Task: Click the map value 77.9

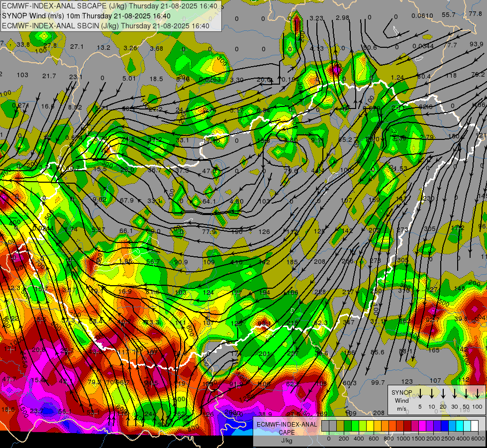Action: coord(209,231)
